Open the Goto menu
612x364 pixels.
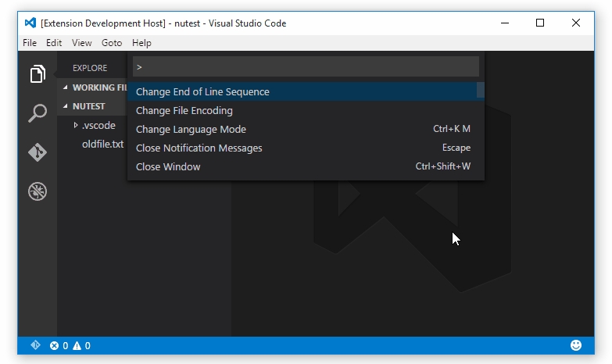point(112,43)
